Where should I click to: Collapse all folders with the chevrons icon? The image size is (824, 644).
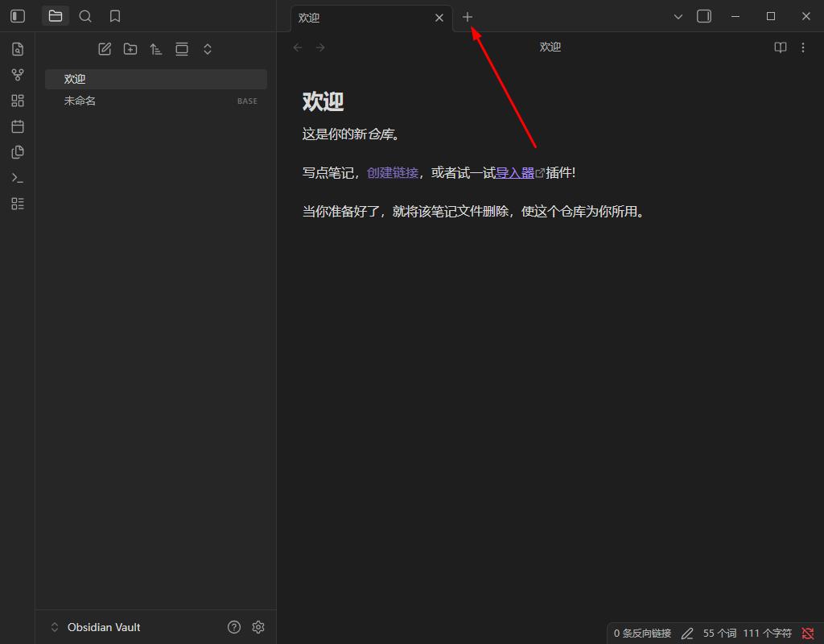pos(208,48)
